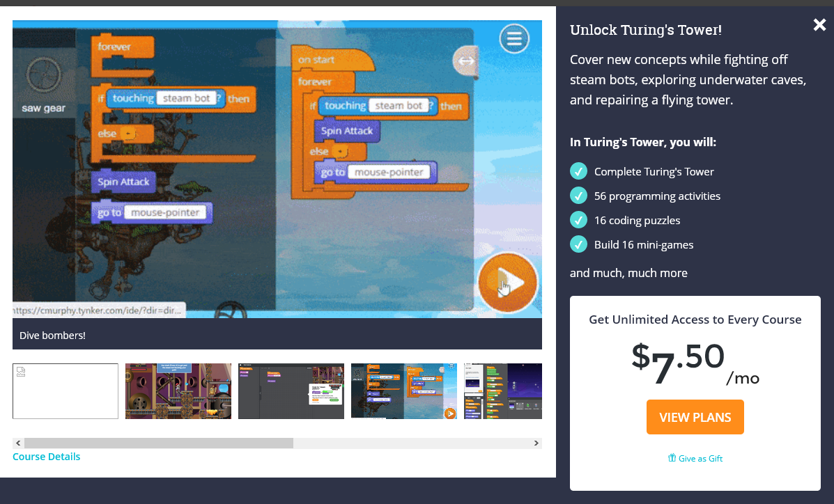
Task: Click the $7.50 /mo price
Action: [695, 363]
